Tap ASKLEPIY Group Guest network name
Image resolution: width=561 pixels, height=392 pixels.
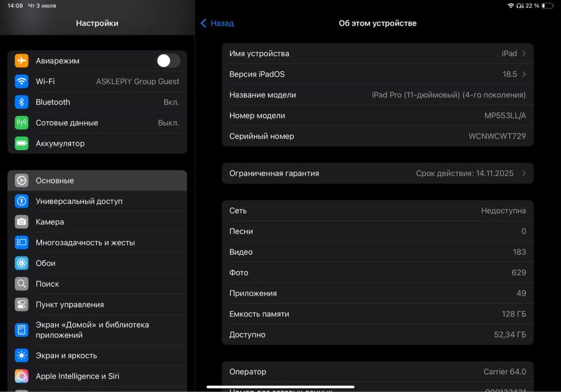point(137,81)
